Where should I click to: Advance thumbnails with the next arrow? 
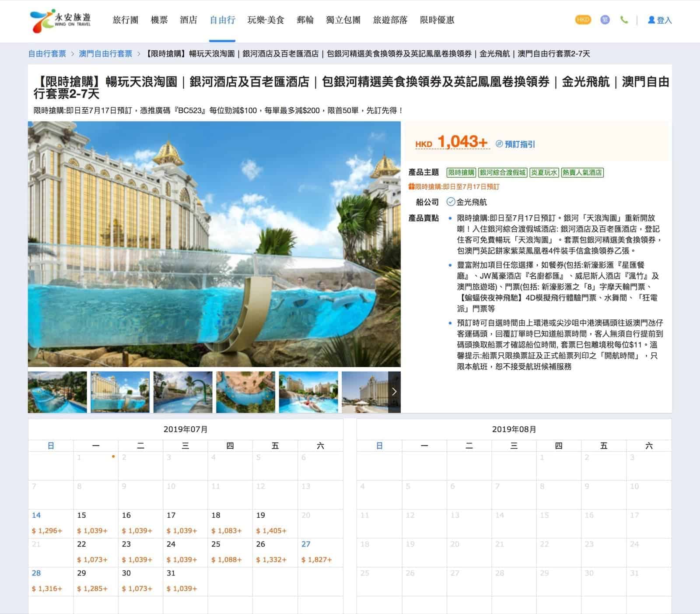(x=394, y=392)
